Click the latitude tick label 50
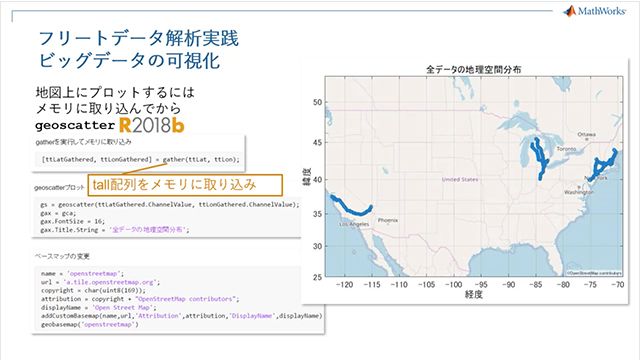The image size is (640, 360). coord(318,102)
